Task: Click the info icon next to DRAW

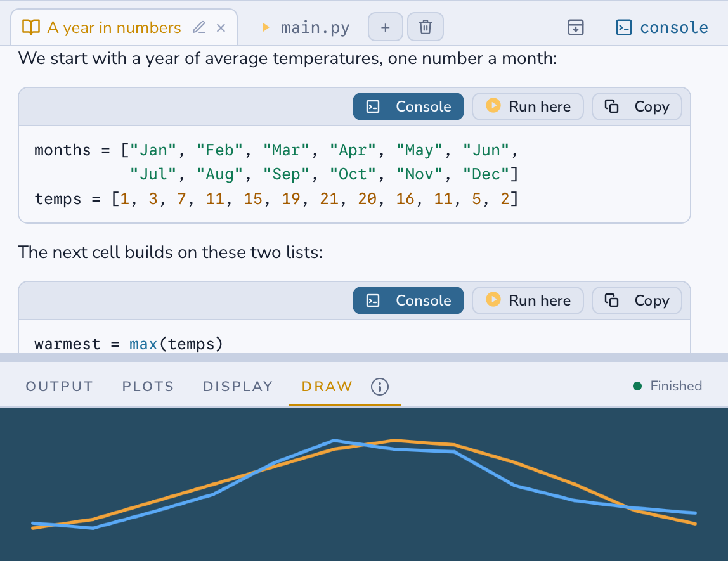Action: pos(380,387)
